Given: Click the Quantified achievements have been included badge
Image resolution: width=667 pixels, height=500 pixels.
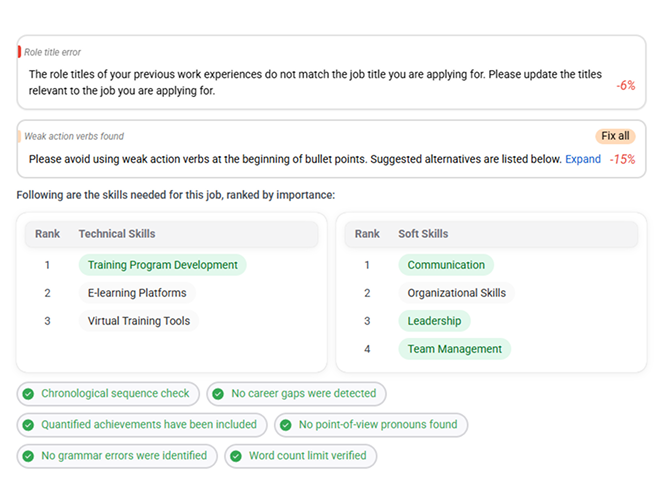Looking at the screenshot, I should point(142,425).
